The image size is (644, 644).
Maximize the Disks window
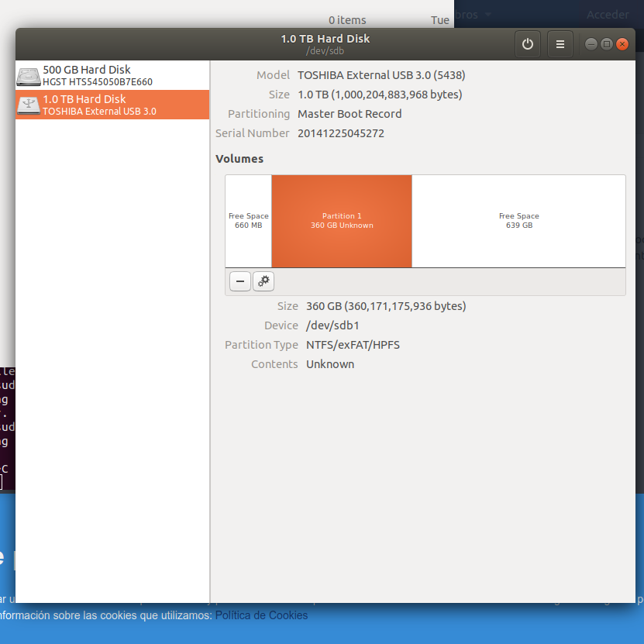[607, 44]
